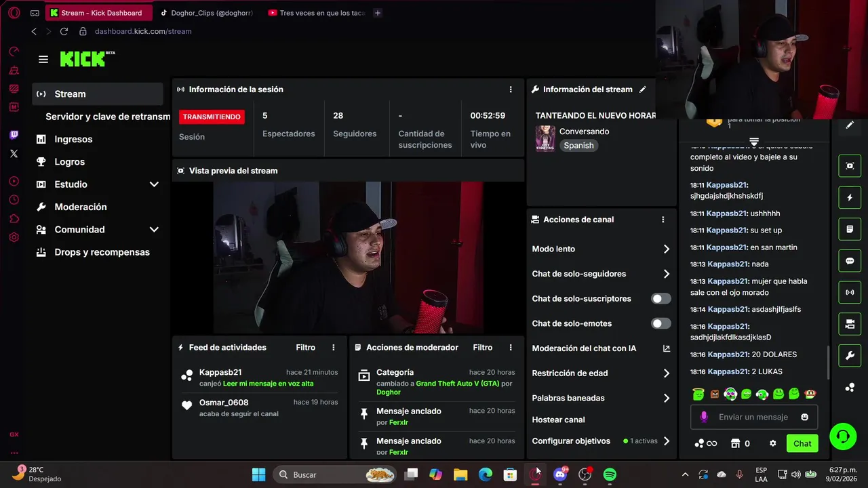This screenshot has width=868, height=488.
Task: Open Twitch in Opera sidebar
Action: coord(14,136)
